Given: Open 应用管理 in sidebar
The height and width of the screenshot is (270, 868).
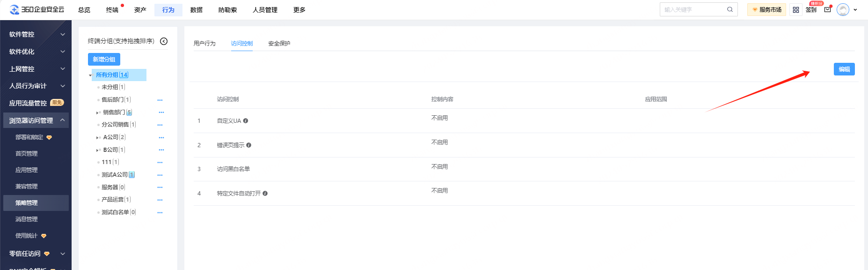Looking at the screenshot, I should coord(27,170).
